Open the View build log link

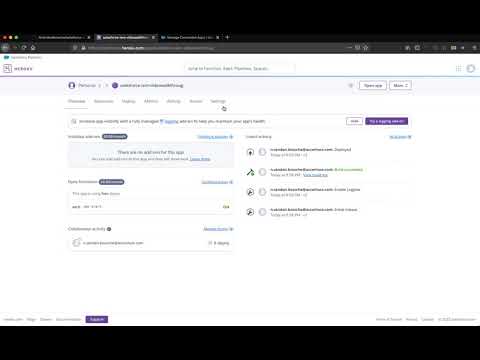tap(315, 175)
